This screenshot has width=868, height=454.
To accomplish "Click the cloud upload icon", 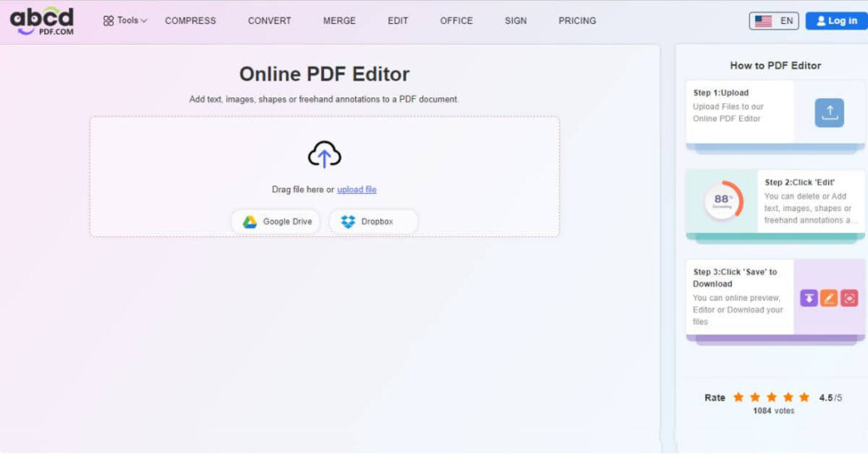I will 324,155.
